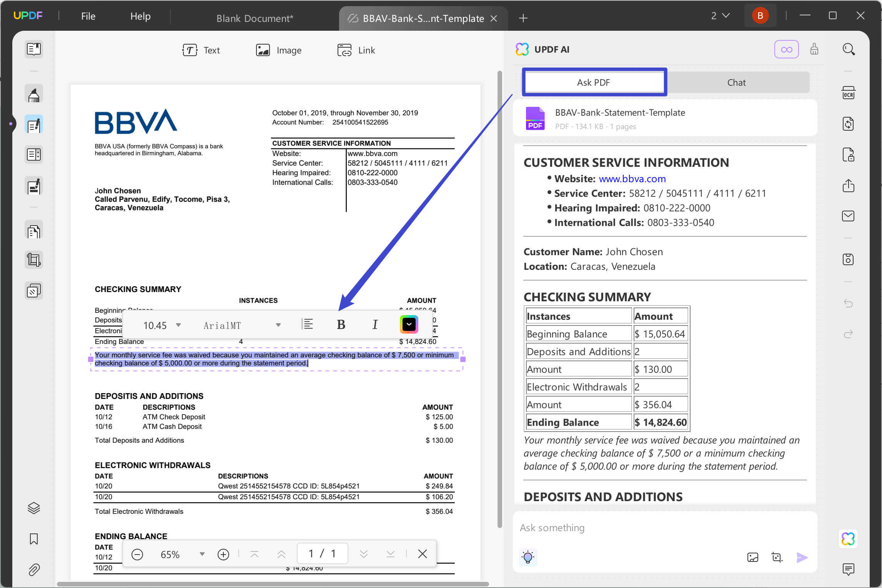Open the www.bbva.com link

632,179
